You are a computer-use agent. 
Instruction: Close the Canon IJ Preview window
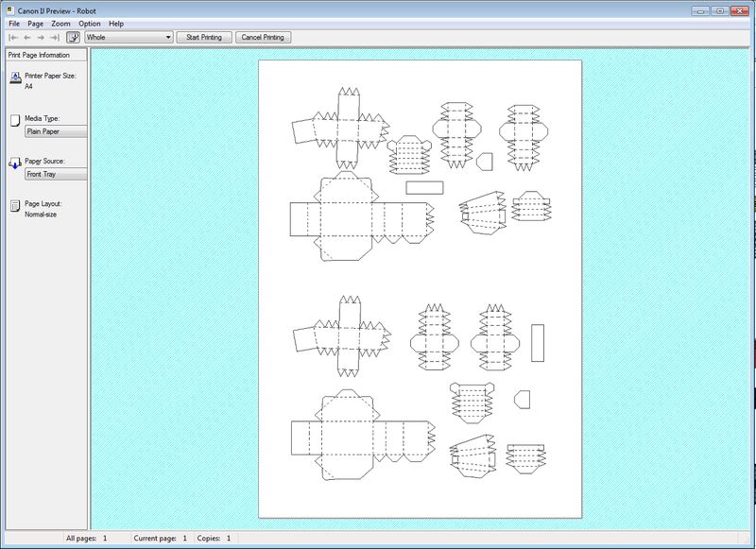coord(739,10)
